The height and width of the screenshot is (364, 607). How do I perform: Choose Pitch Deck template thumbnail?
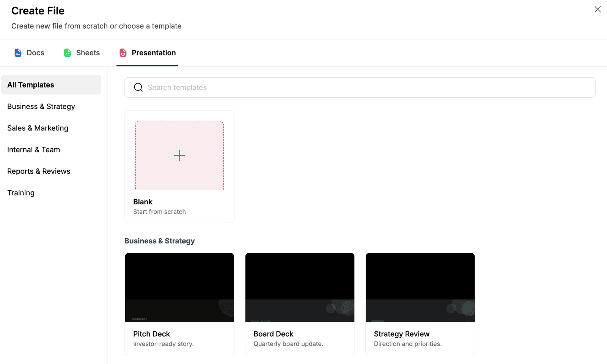(179, 287)
